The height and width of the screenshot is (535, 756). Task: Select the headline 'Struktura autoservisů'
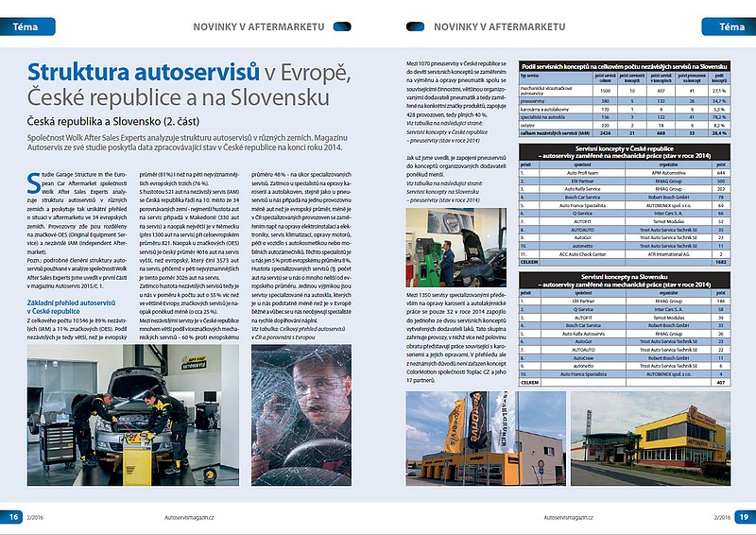click(x=144, y=72)
